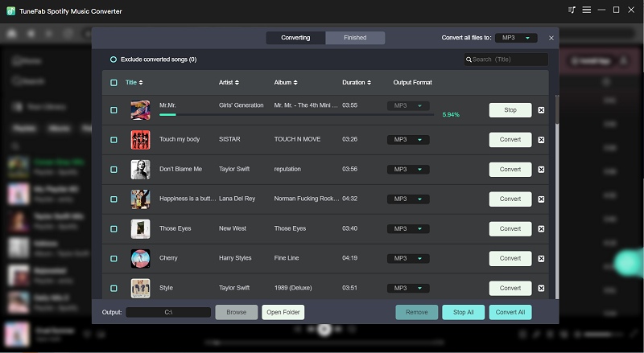Expand Convert all files to MP3 dropdown
This screenshot has width=644, height=353.
click(x=516, y=38)
